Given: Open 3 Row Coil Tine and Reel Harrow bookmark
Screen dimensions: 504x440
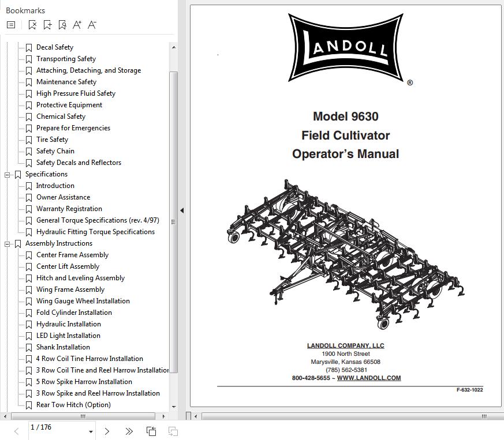Looking at the screenshot, I should 102,371.
